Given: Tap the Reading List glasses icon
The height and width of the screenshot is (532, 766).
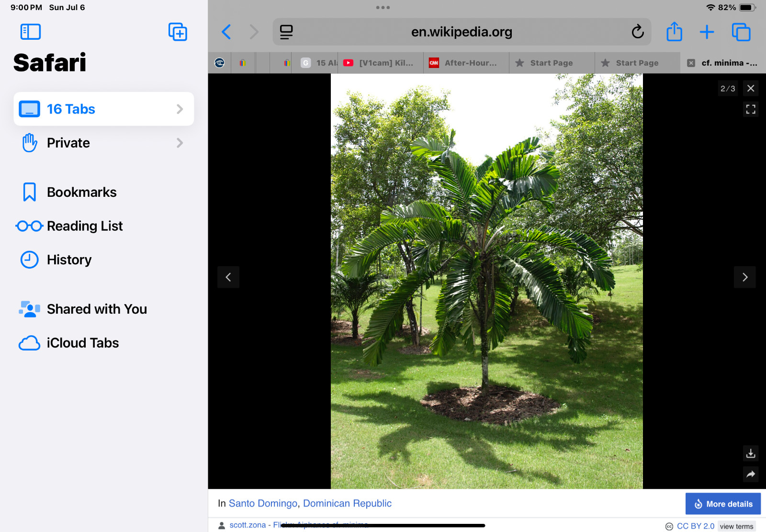Looking at the screenshot, I should 30,226.
